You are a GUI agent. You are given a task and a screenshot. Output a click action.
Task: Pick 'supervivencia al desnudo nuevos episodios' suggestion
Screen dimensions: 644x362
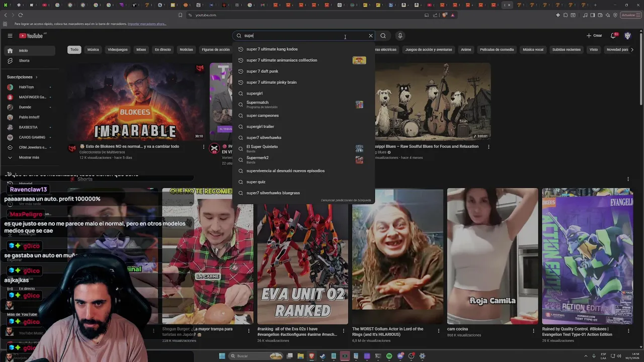(304, 171)
